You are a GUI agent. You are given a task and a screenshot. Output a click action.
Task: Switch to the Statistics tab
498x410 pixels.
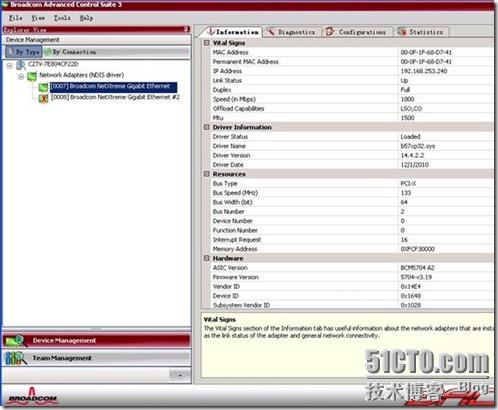pyautogui.click(x=422, y=32)
